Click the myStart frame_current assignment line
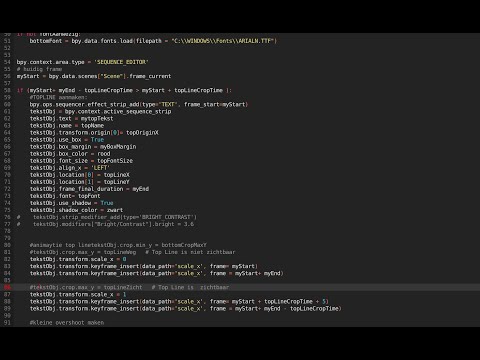This screenshot has width=480, height=360. [x=94, y=76]
